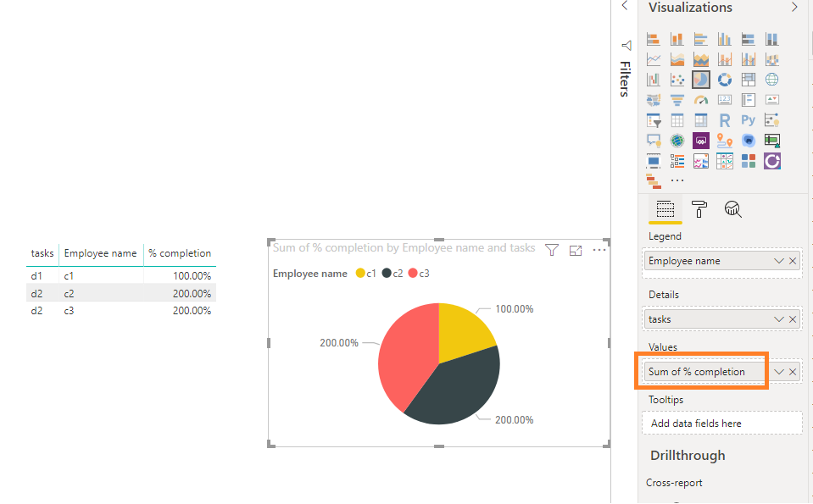
Task: Select the ArcGIS Maps visual
Action: click(x=677, y=141)
